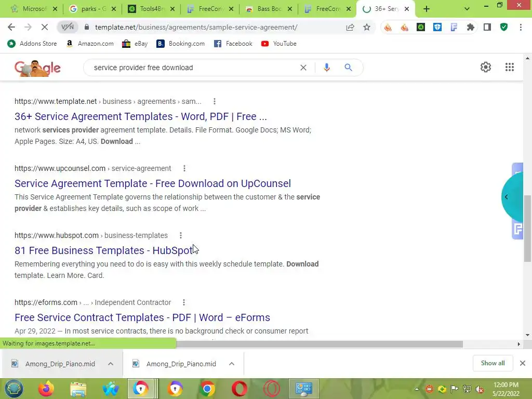Click the magnifying glass search button
The height and width of the screenshot is (399, 532).
348,68
